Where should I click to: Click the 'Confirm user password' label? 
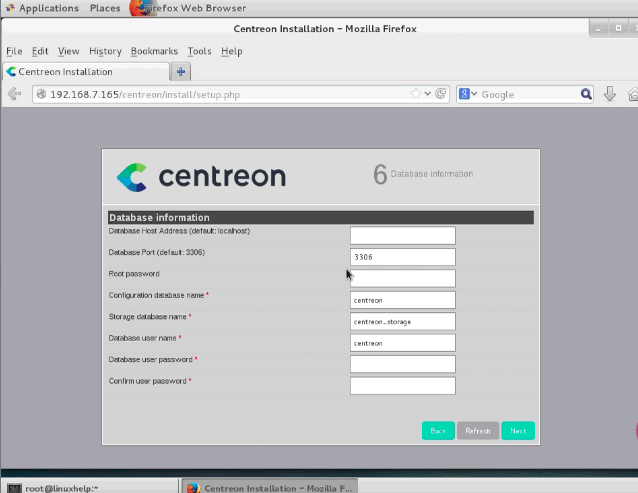(x=147, y=381)
